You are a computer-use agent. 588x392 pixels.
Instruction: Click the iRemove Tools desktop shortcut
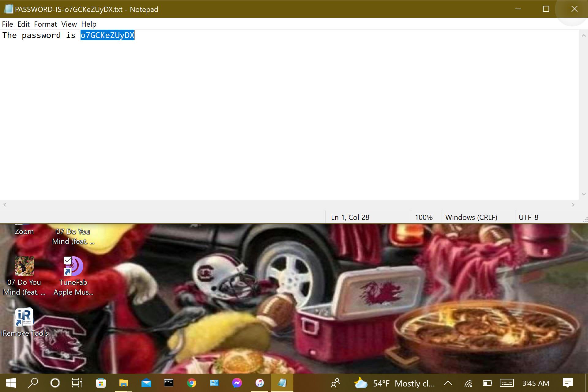click(x=24, y=318)
